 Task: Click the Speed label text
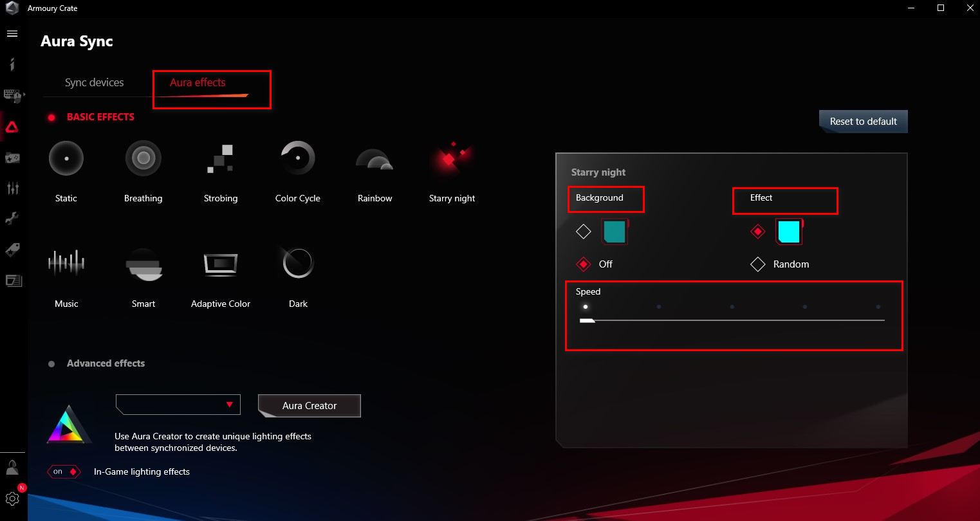pyautogui.click(x=588, y=291)
